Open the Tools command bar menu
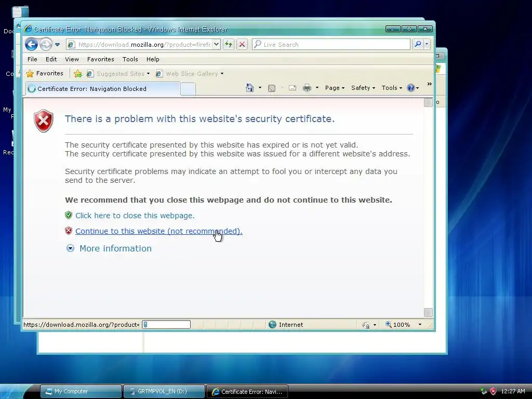 tap(392, 88)
